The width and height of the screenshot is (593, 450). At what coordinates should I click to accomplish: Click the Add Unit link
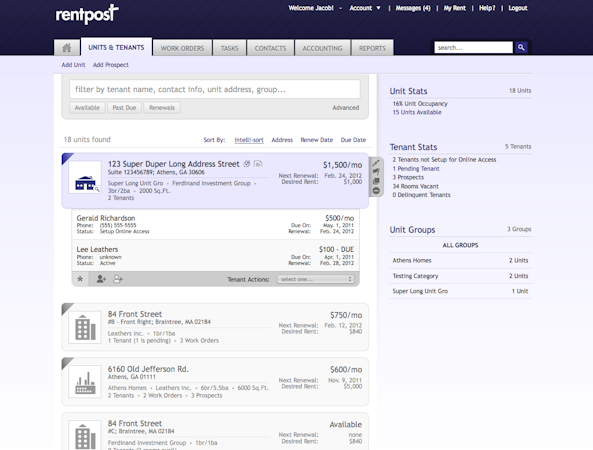click(73, 65)
